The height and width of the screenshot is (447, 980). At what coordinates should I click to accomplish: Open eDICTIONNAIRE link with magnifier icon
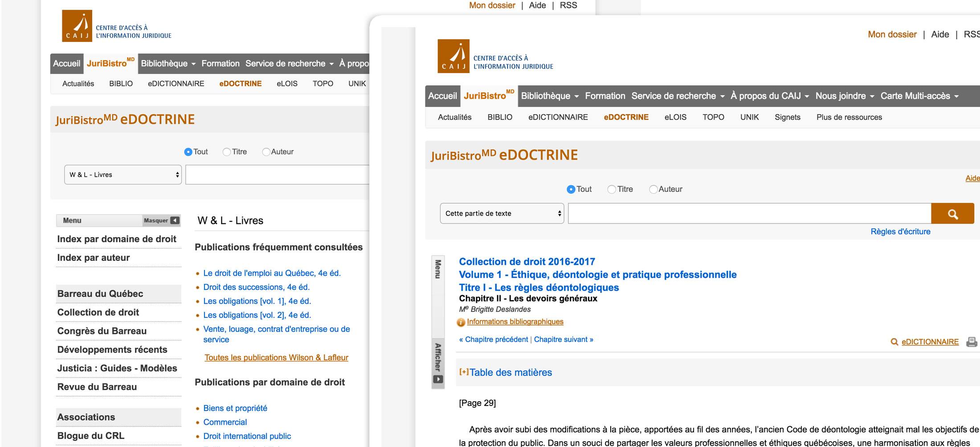pyautogui.click(x=930, y=342)
